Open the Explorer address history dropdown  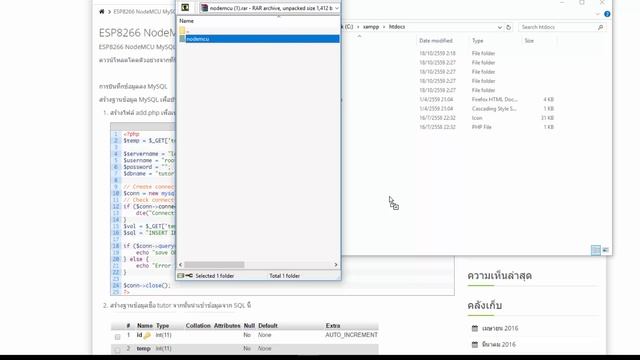point(500,27)
